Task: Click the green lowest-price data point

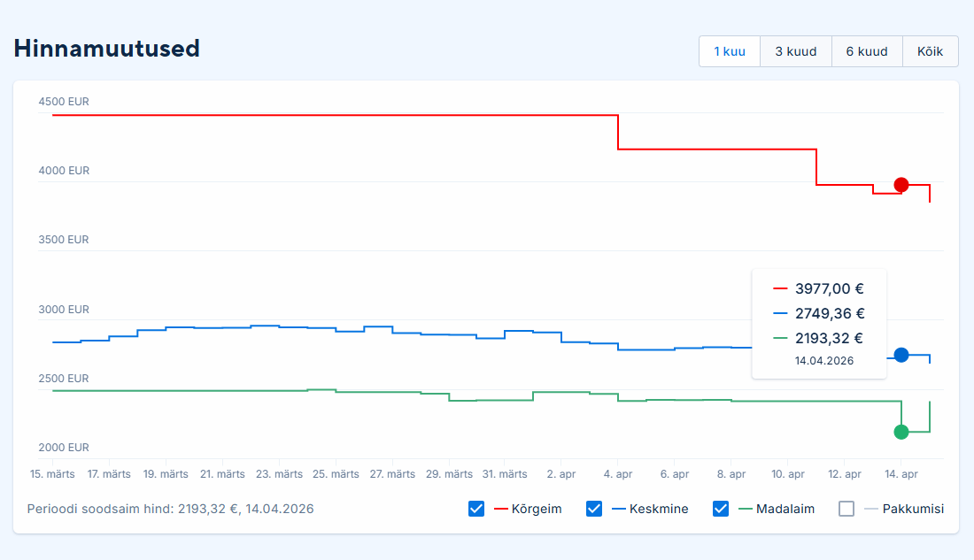Action: coord(901,432)
